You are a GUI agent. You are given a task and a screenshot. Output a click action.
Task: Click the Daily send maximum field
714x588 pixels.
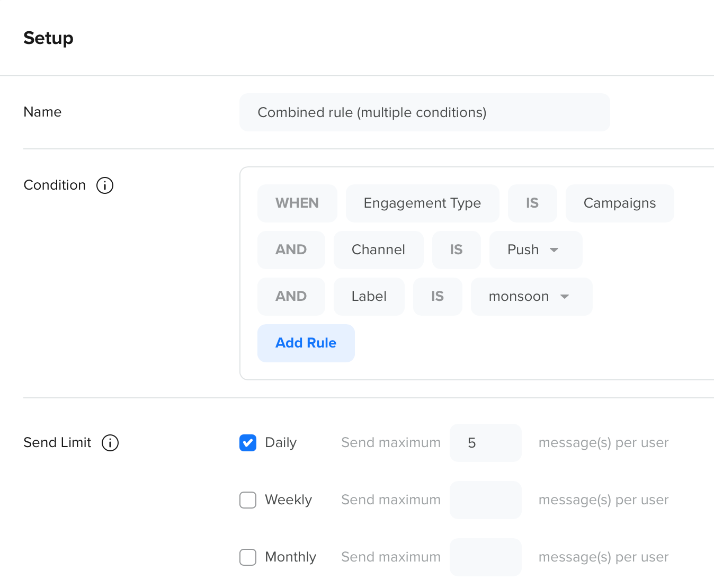coord(486,443)
